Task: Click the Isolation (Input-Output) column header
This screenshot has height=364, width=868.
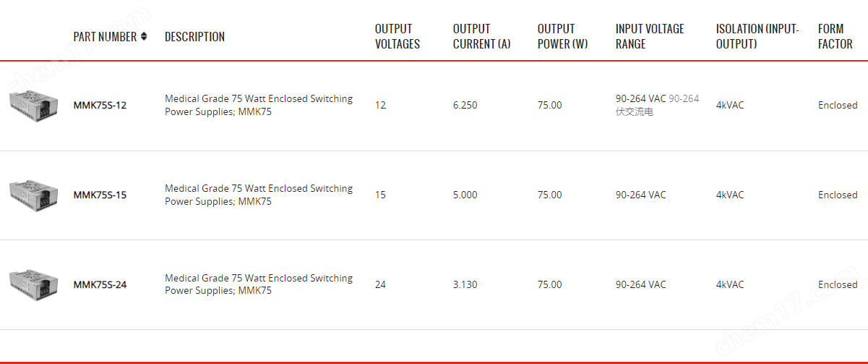Action: click(757, 36)
